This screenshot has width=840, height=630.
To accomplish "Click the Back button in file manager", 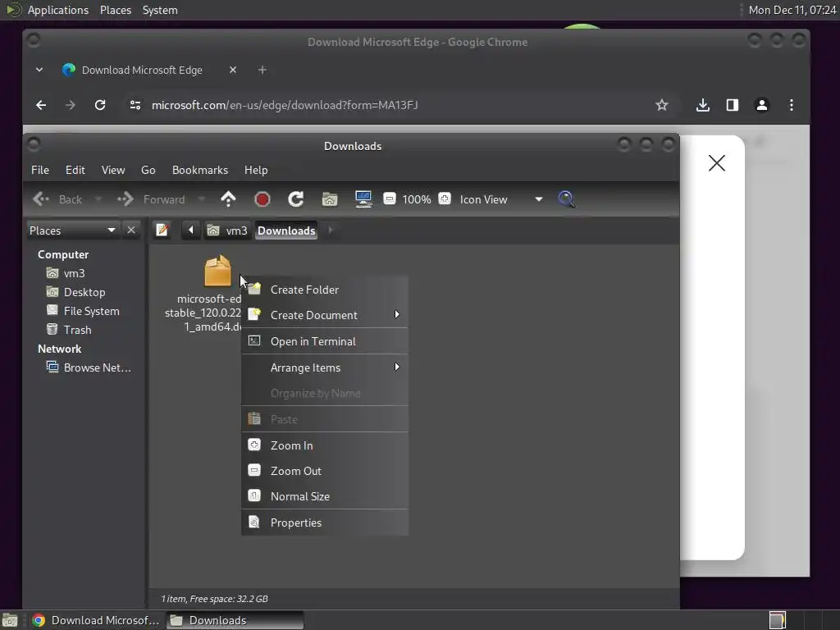I will point(57,199).
